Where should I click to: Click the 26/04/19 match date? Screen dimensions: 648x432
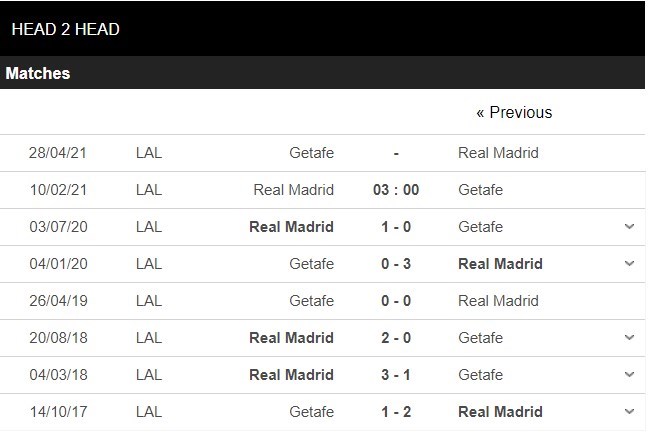pos(59,301)
